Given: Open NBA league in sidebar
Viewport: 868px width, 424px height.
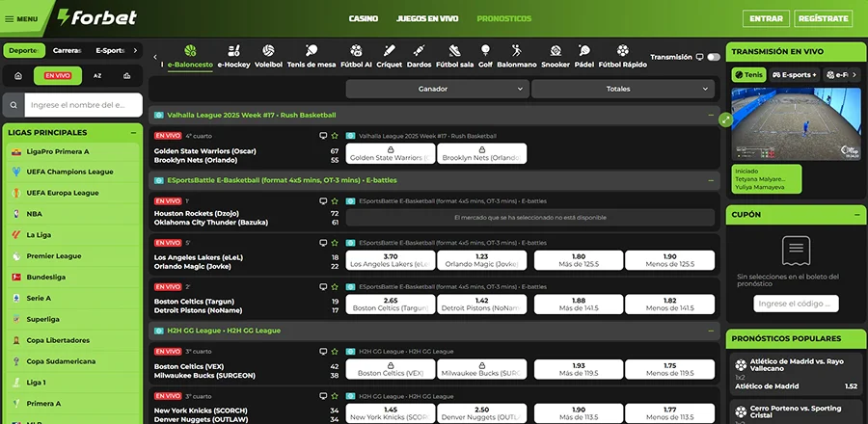Looking at the screenshot, I should tap(72, 214).
